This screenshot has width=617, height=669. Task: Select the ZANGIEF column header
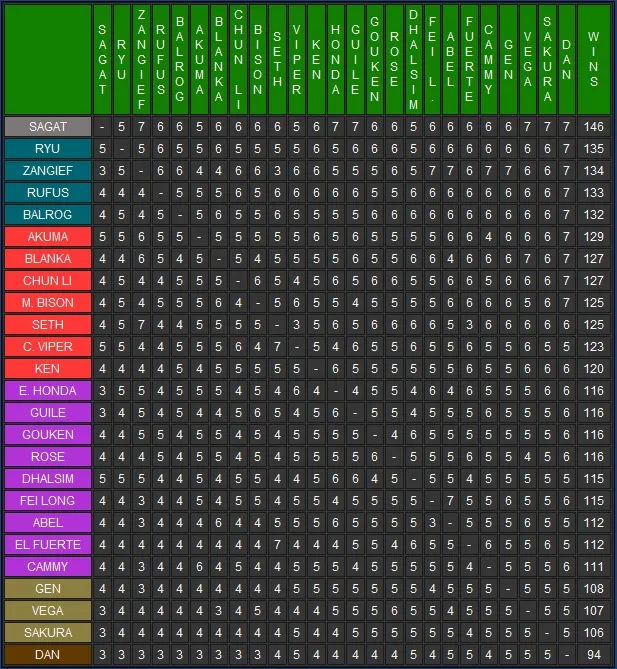tap(141, 60)
